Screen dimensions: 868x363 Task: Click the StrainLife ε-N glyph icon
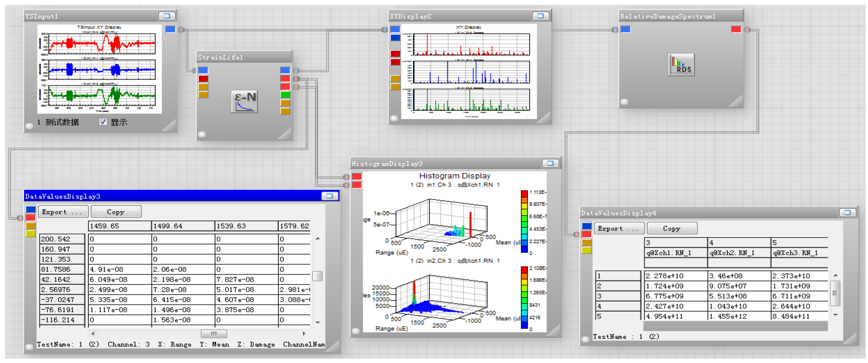[x=244, y=101]
